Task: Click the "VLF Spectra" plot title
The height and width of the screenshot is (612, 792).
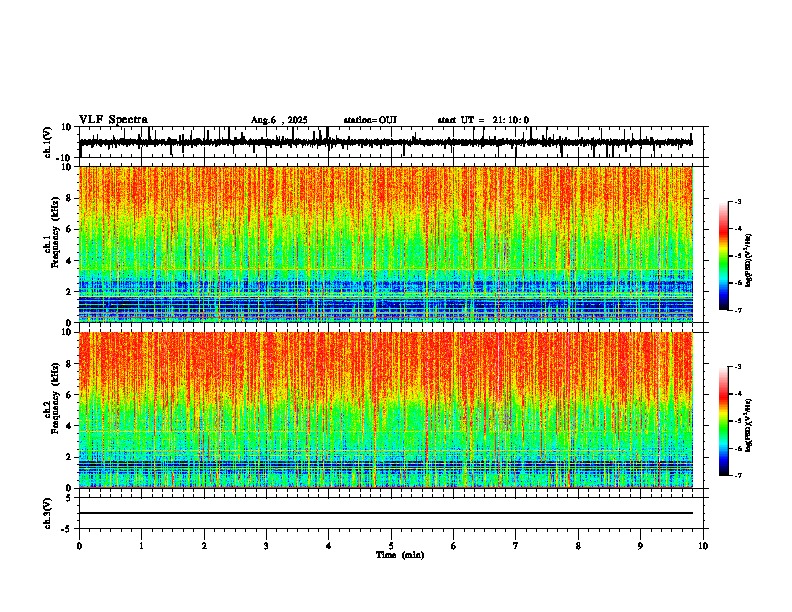Action: point(113,119)
